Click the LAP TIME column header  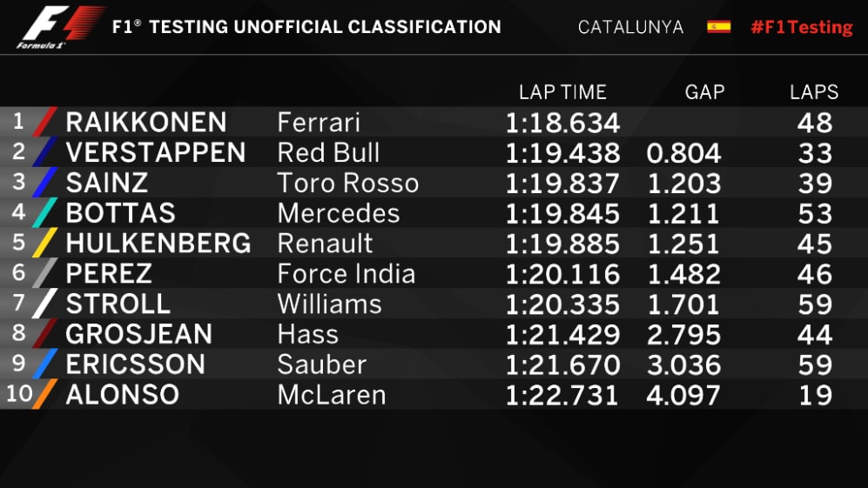(562, 92)
